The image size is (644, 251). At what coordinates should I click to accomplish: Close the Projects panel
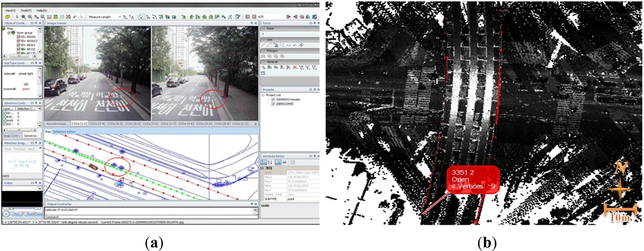(318, 89)
